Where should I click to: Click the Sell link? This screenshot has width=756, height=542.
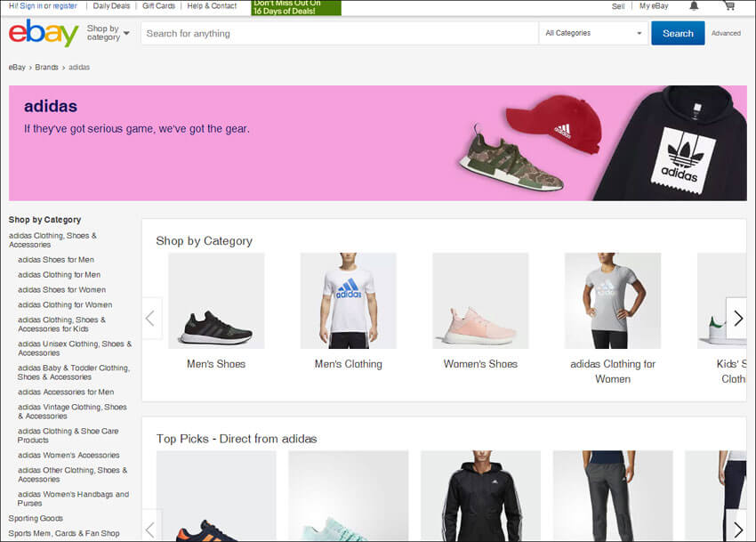click(x=618, y=6)
